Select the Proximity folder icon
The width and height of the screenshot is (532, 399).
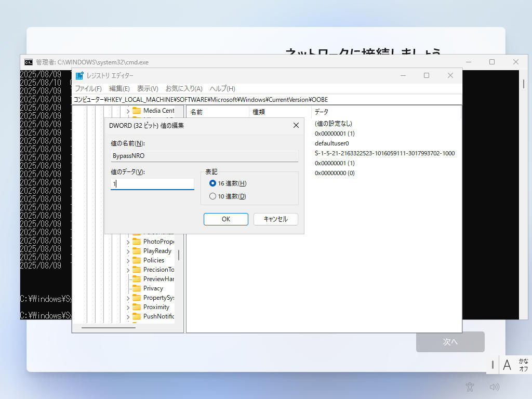137,307
